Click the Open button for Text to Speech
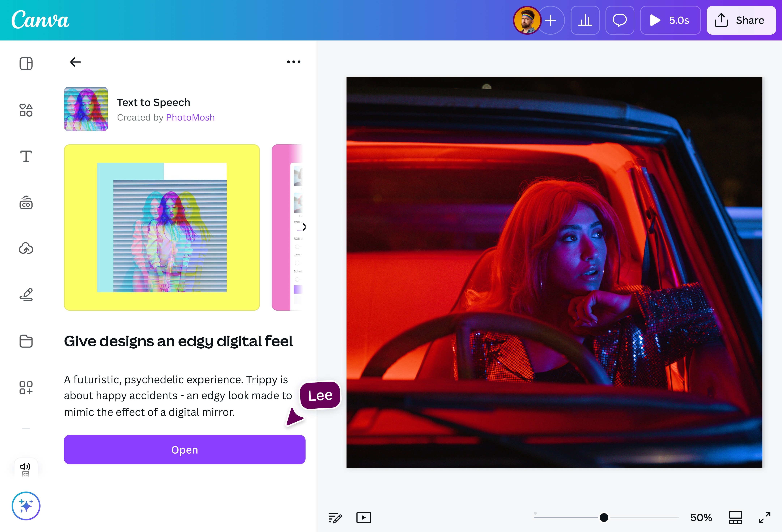This screenshot has height=532, width=782. [x=184, y=450]
